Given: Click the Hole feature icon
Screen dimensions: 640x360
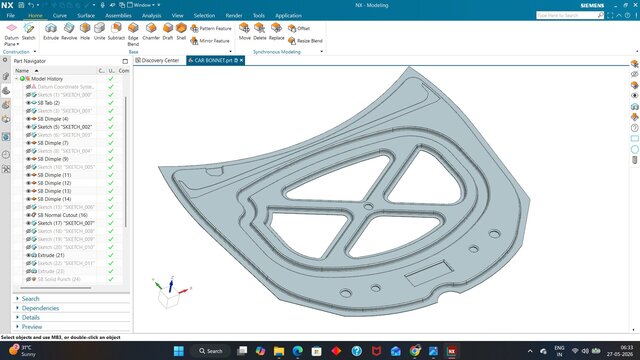Looking at the screenshot, I should click(85, 28).
